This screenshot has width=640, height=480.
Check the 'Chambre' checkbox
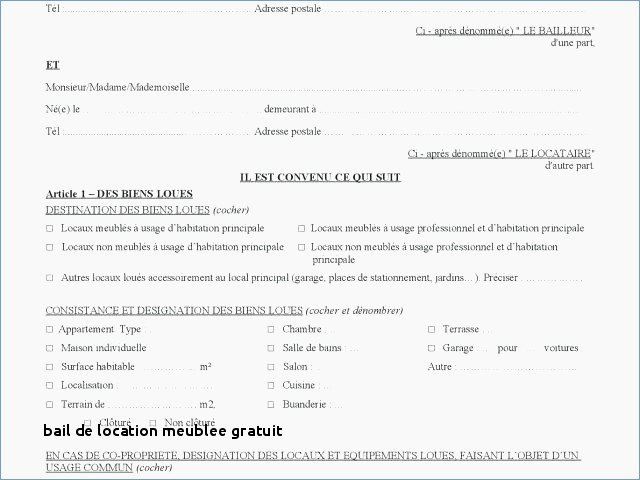(x=271, y=329)
